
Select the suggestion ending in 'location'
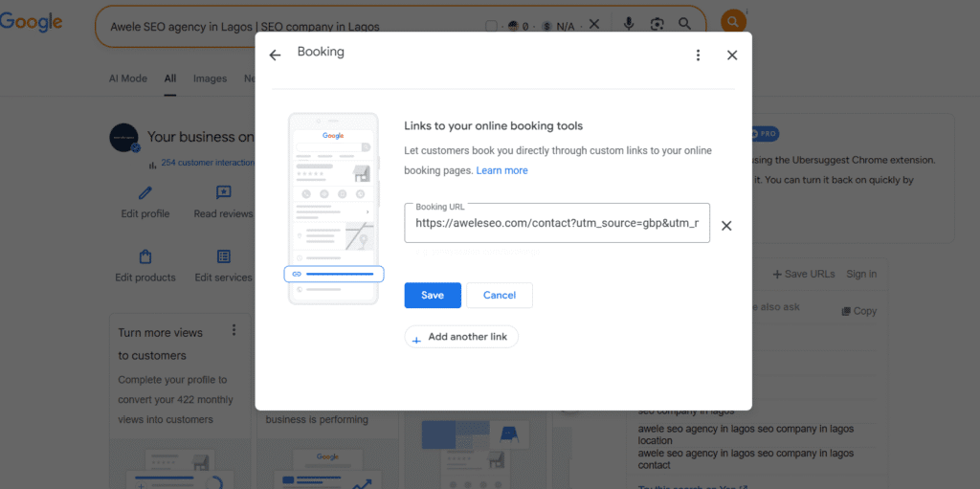pyautogui.click(x=746, y=434)
